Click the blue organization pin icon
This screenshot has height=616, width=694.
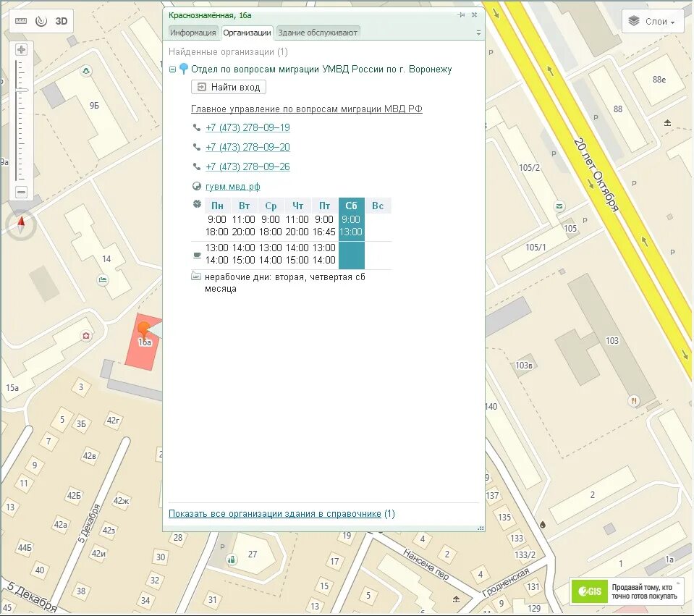[183, 69]
